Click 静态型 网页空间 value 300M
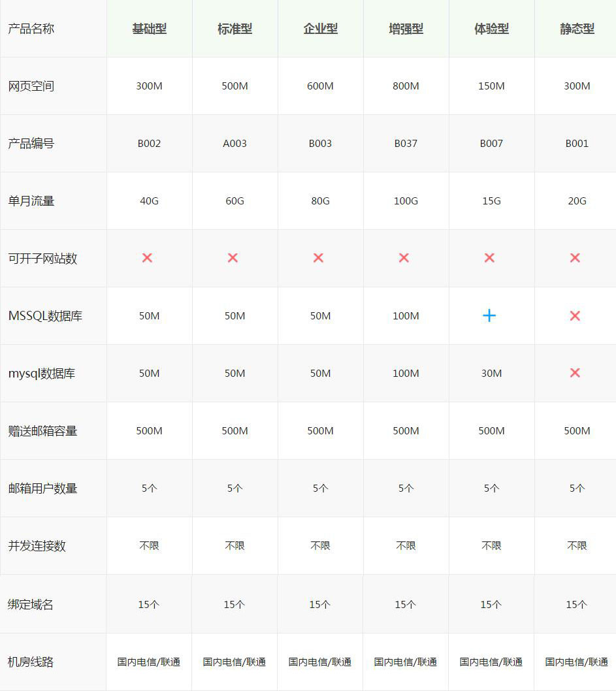 click(577, 86)
